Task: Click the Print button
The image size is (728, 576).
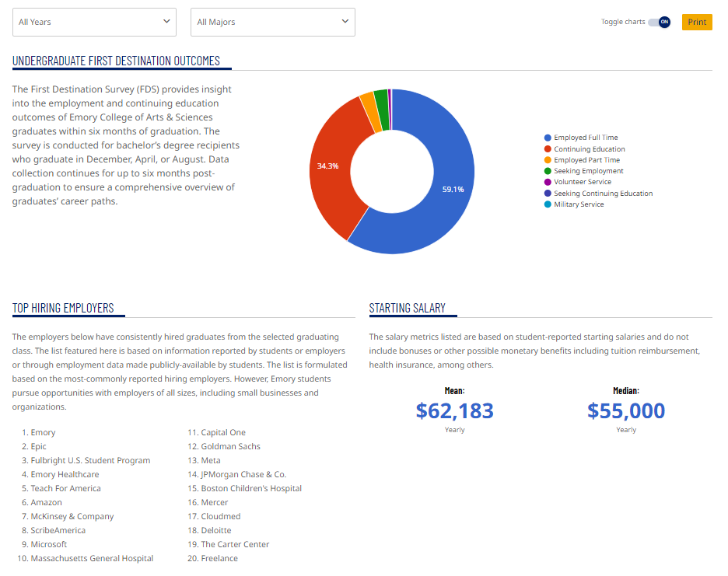Action: [697, 22]
